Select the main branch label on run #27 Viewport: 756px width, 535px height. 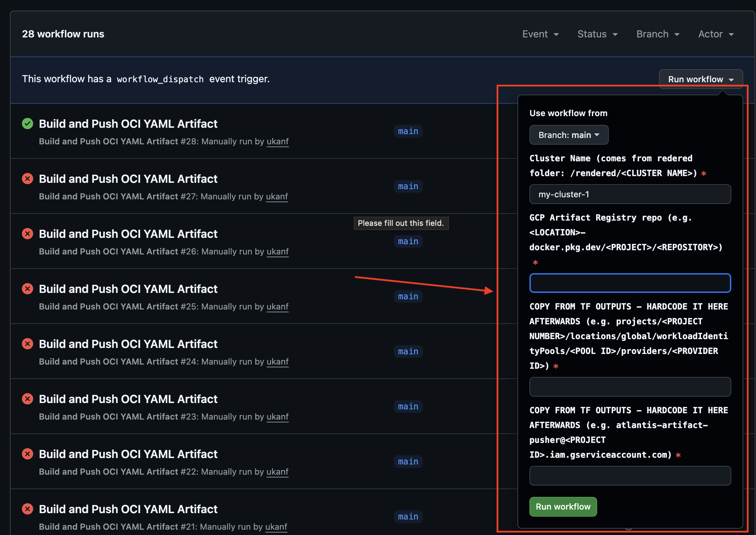pyautogui.click(x=408, y=186)
